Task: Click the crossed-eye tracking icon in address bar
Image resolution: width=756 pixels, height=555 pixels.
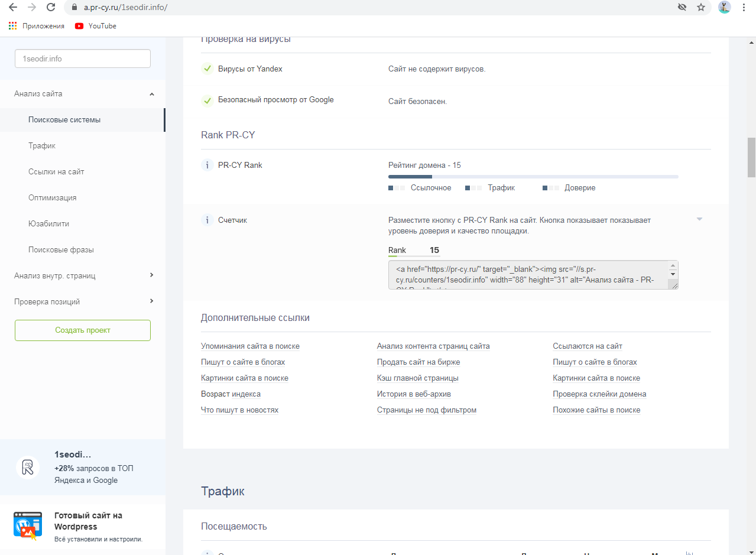Action: [682, 8]
